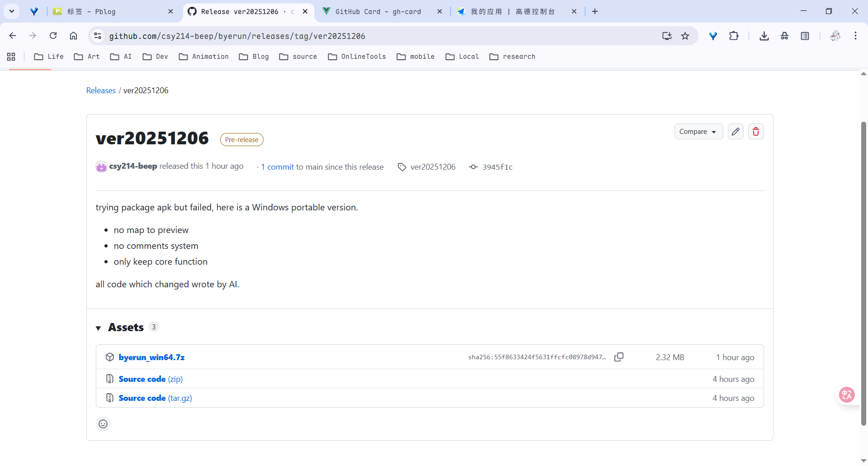Open the '1 commit' link
The width and height of the screenshot is (868, 466).
[x=277, y=167]
